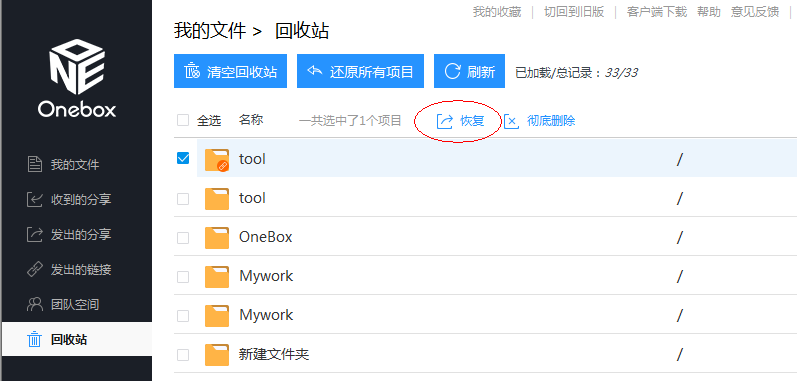Uncheck the selected tool folder checkbox
The width and height of the screenshot is (797, 381).
click(x=183, y=158)
